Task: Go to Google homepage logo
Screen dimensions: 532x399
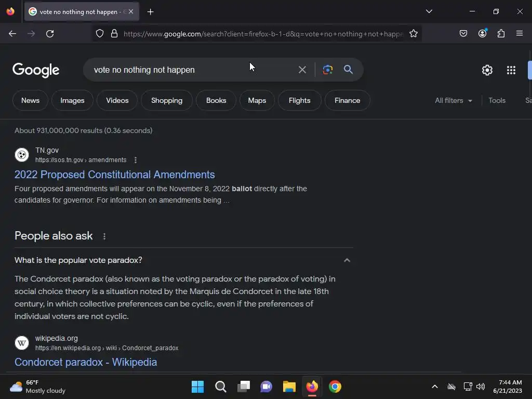Action: [x=36, y=70]
